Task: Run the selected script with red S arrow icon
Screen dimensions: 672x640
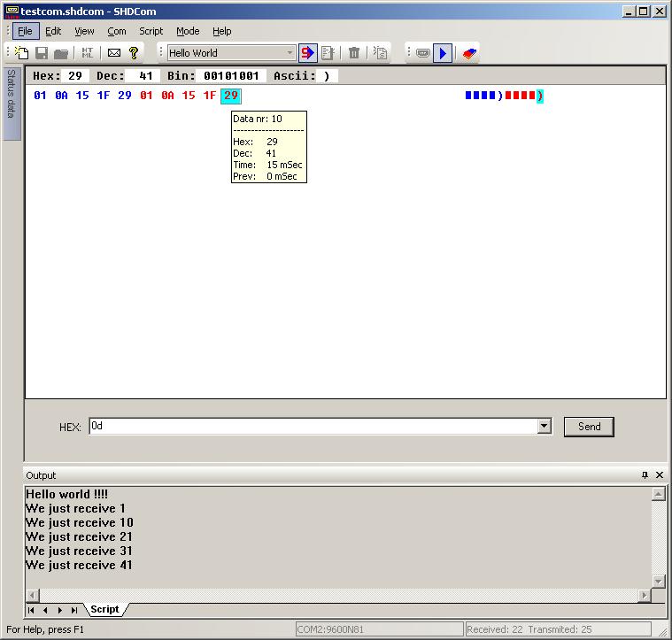Action: click(x=308, y=53)
